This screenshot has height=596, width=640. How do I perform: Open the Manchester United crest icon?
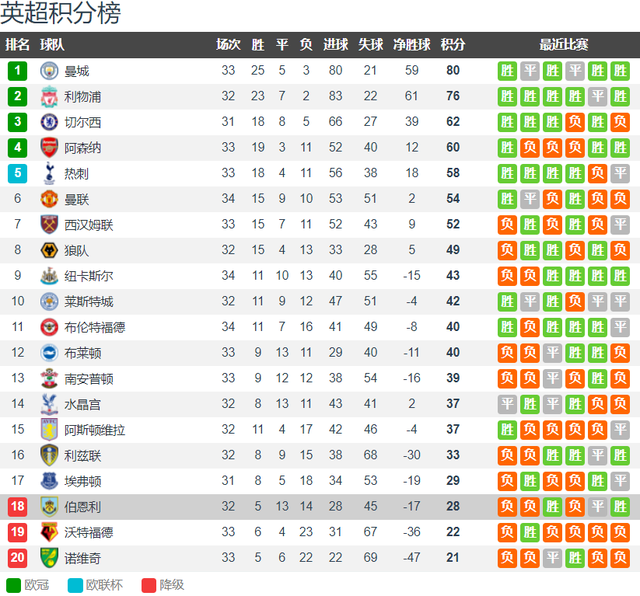click(x=49, y=199)
